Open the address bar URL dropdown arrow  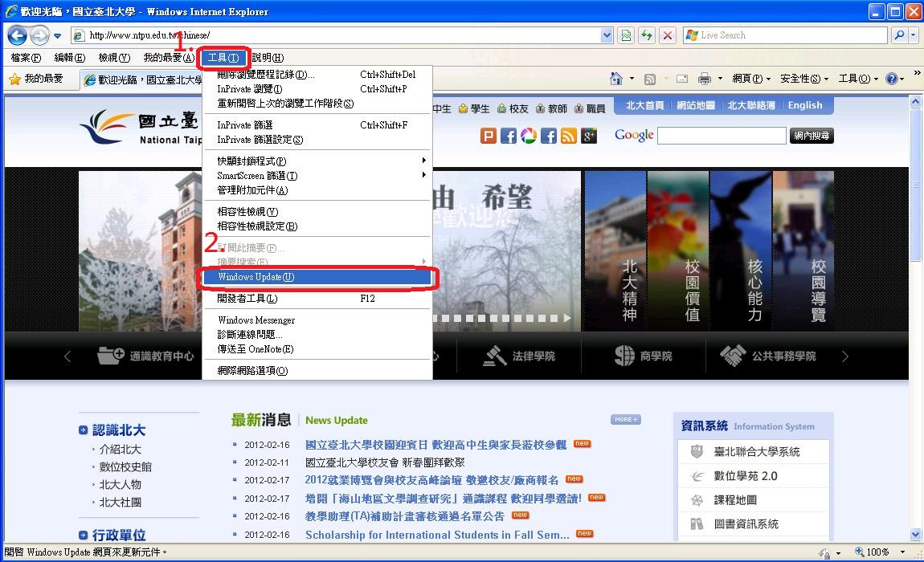coord(607,35)
